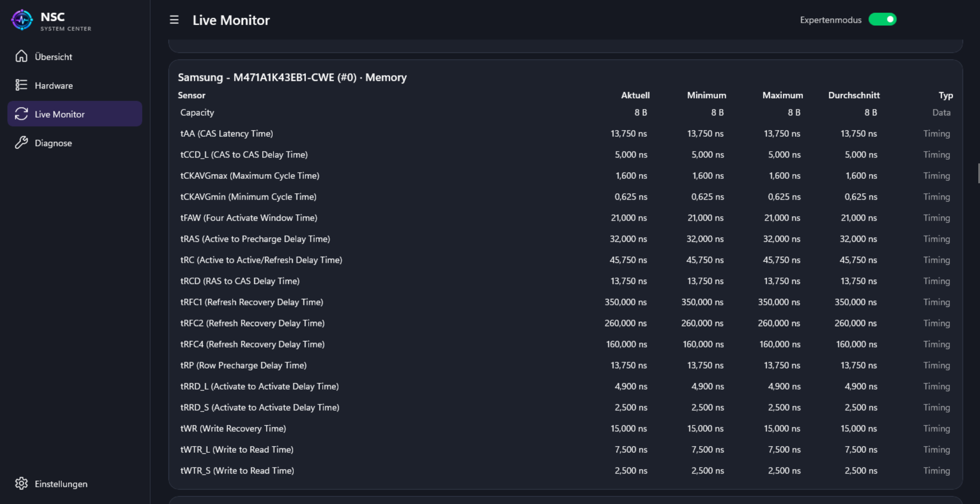Click the Hardware list icon
Viewport: 980px width, 504px height.
(22, 85)
